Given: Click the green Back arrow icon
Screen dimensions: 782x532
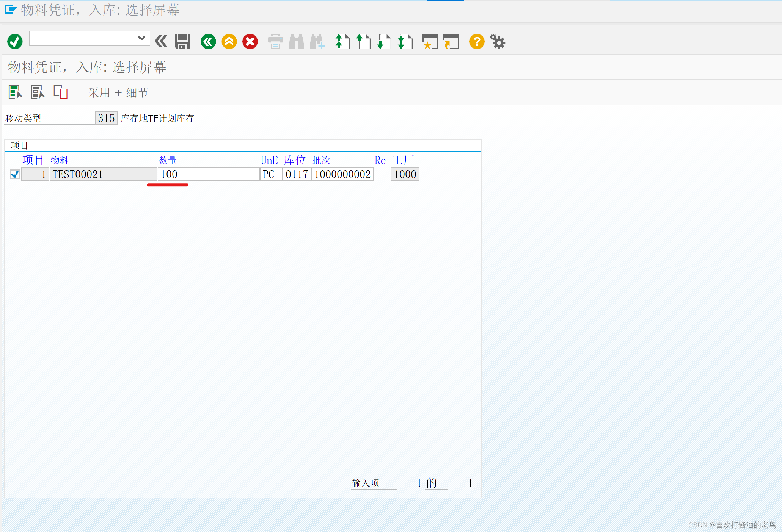Looking at the screenshot, I should click(208, 41).
